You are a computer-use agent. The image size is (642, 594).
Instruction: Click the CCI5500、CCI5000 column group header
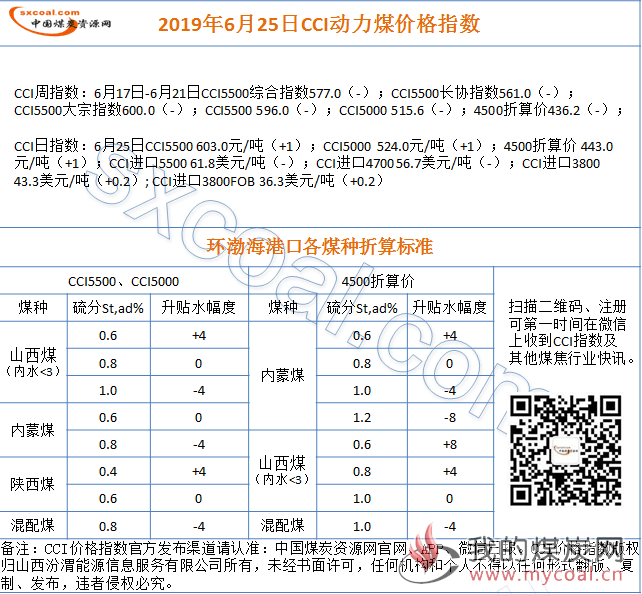124,282
